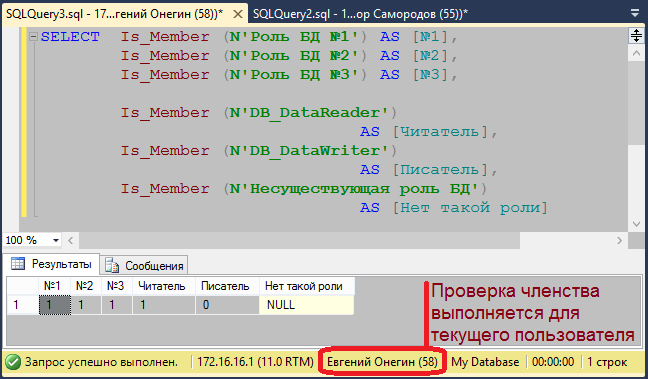Viewport: 648px width, 379px height.
Task: Click the Евгений Онегин (58) user entry
Action: click(382, 362)
